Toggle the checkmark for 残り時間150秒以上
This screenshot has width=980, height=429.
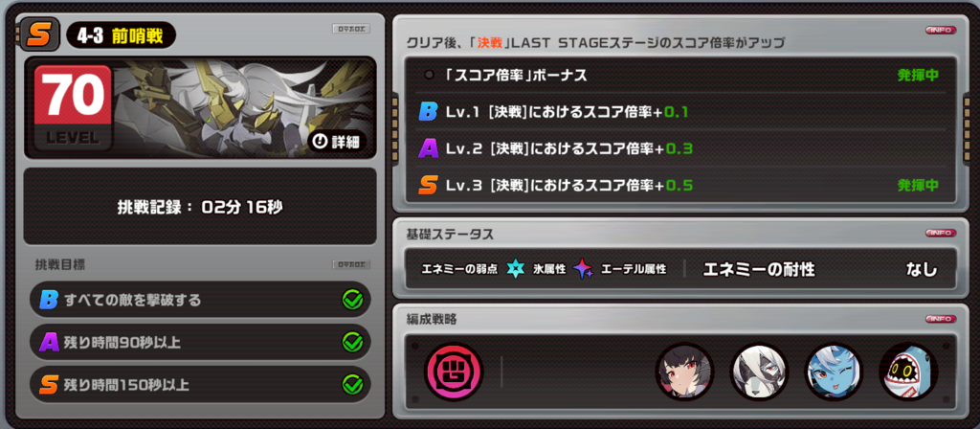[x=352, y=385]
